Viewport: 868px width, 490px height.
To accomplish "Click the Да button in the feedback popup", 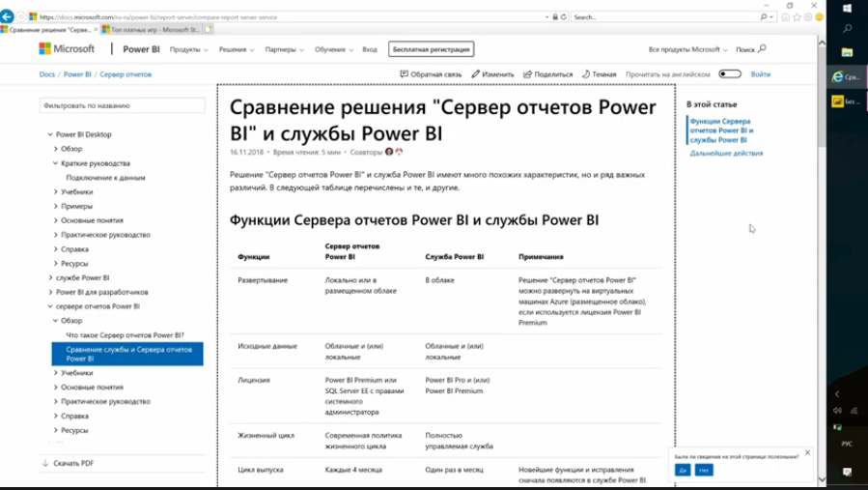I will (683, 470).
